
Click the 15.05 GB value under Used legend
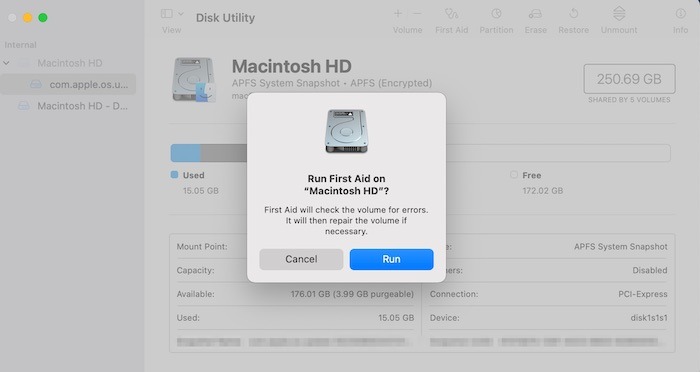(201, 191)
